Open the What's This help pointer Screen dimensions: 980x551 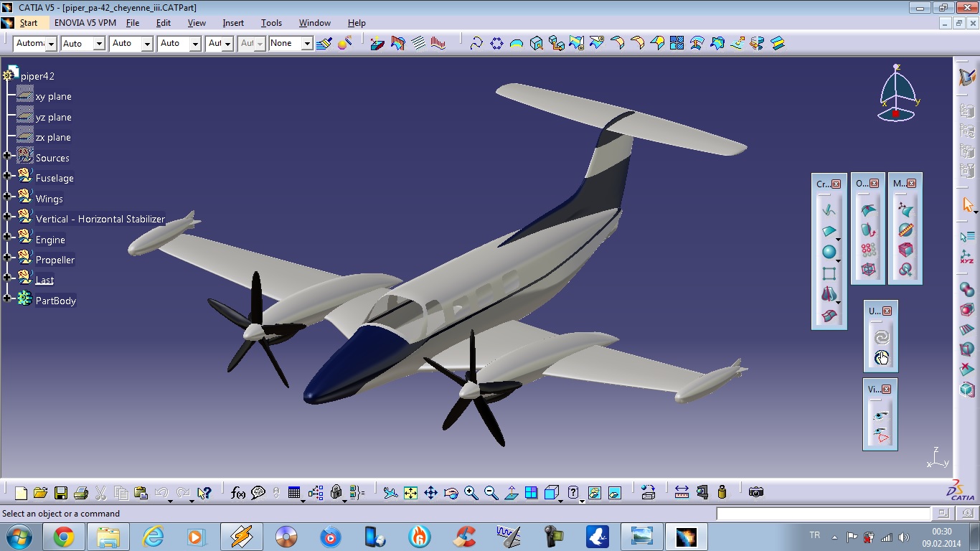point(204,493)
